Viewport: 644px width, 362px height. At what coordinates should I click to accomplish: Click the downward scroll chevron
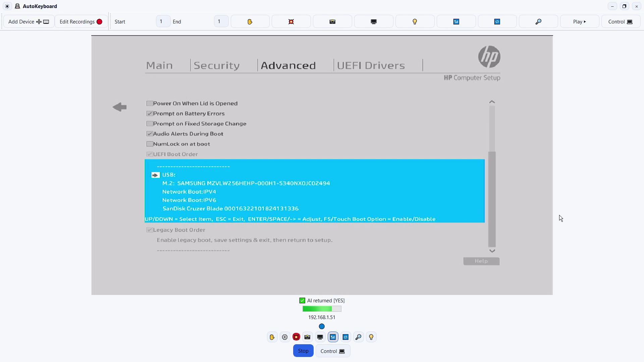coord(492,250)
